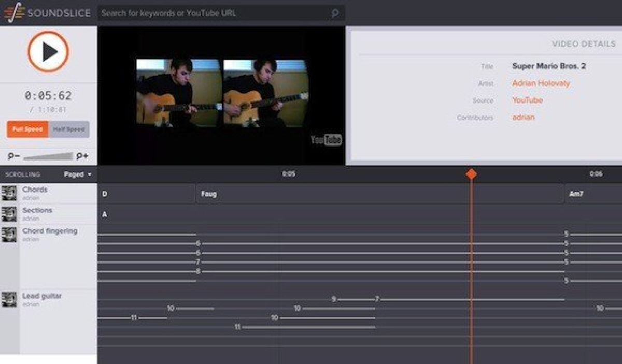Image resolution: width=622 pixels, height=364 pixels.
Task: Click the large orange play button
Action: (48, 52)
